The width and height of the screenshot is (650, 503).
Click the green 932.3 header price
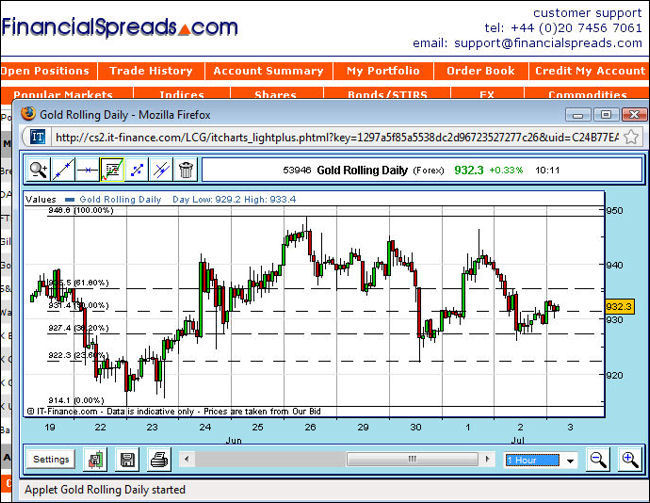point(469,170)
